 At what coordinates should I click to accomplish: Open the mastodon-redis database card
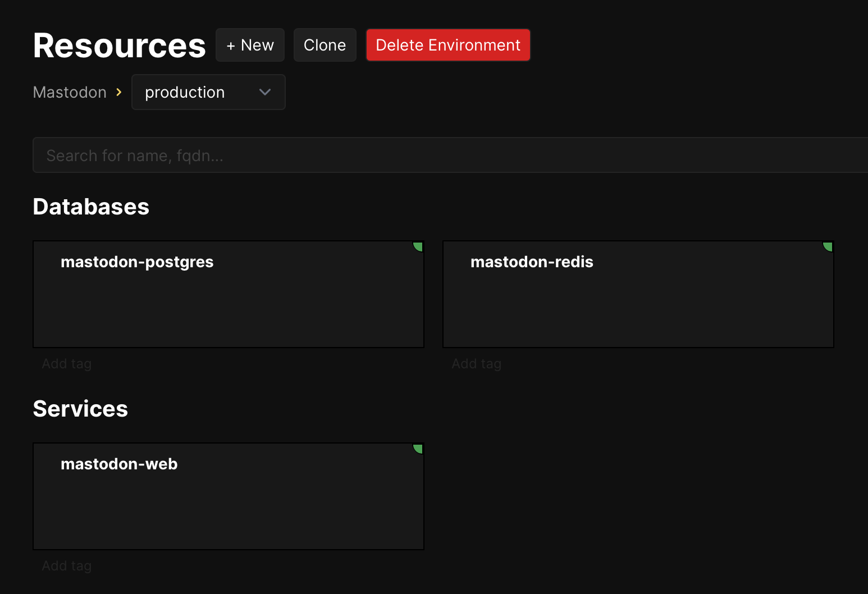click(x=638, y=294)
